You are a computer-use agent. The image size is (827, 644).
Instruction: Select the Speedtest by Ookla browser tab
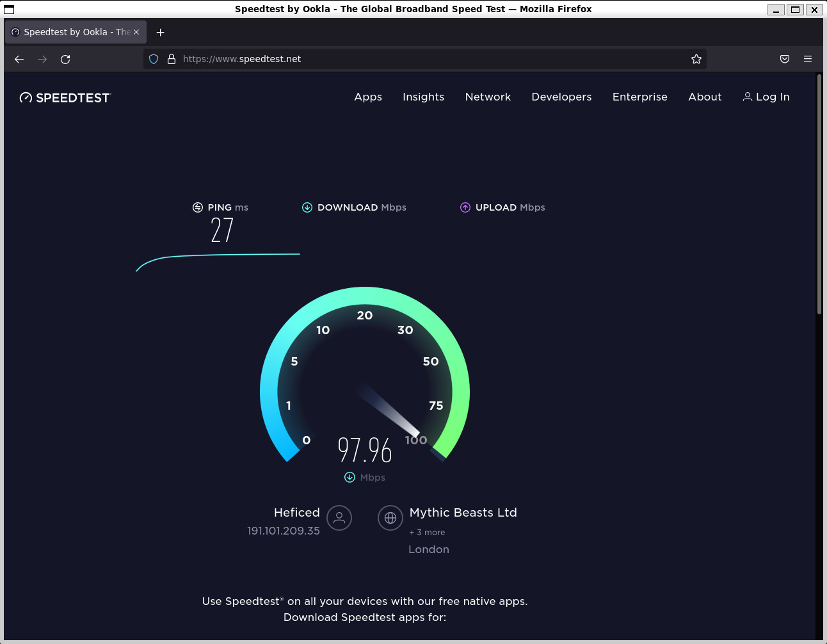coord(76,32)
